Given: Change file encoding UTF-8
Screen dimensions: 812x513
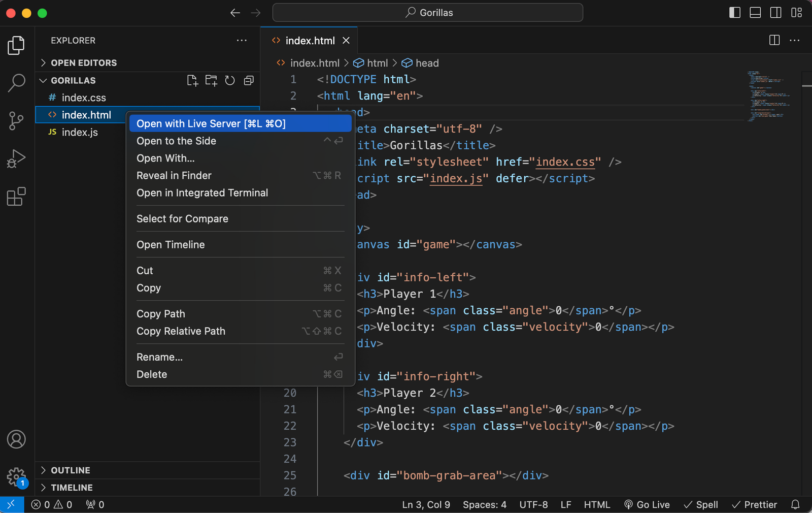Looking at the screenshot, I should (533, 504).
